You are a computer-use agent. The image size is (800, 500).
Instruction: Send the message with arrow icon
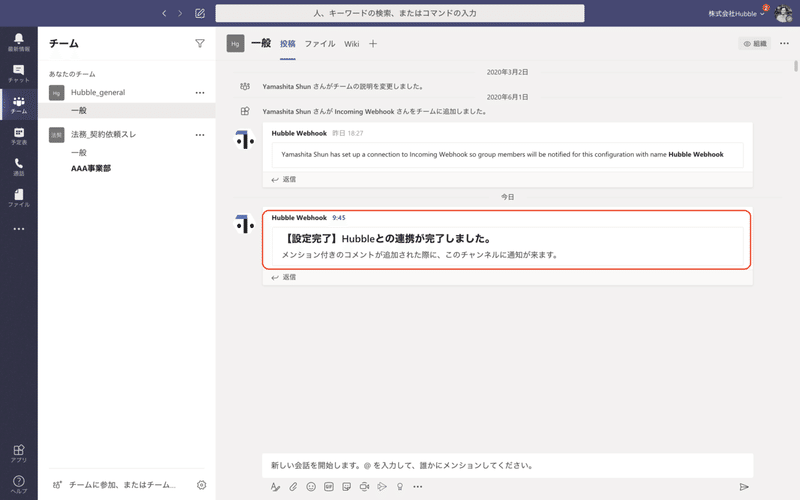click(x=744, y=487)
